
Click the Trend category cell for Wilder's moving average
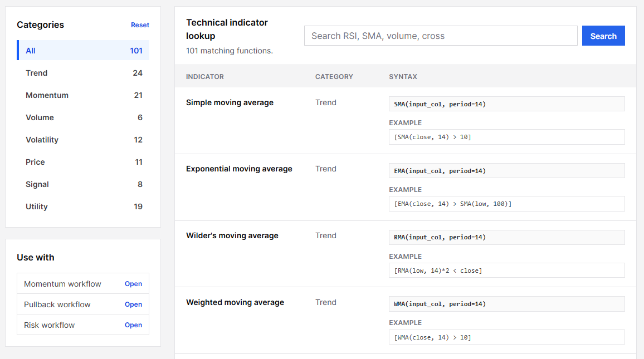[x=326, y=235]
